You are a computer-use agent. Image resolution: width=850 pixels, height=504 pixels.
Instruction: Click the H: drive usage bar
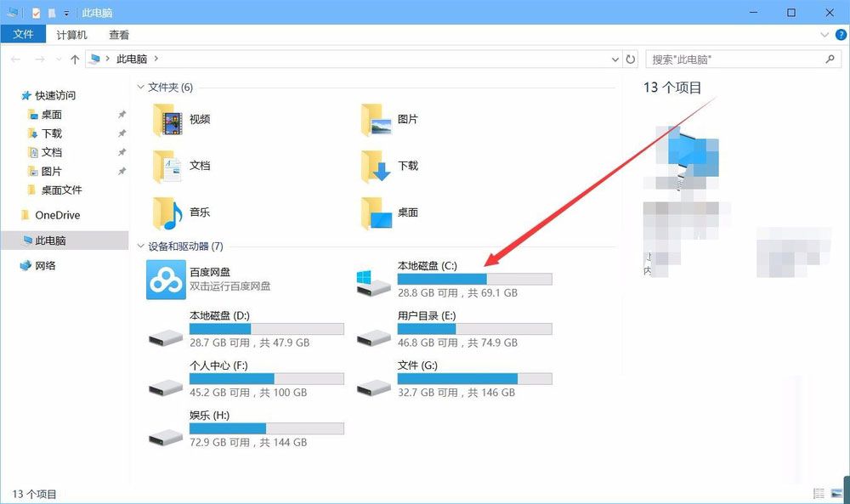tap(267, 428)
